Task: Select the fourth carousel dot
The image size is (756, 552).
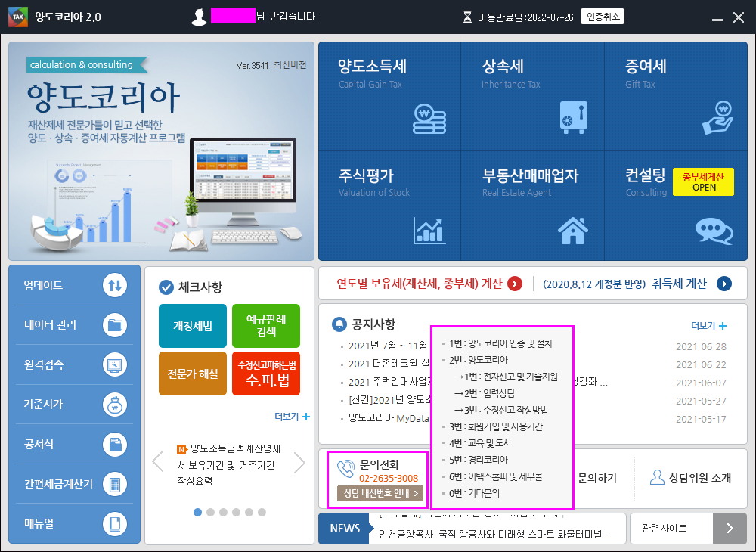Action: [236, 512]
